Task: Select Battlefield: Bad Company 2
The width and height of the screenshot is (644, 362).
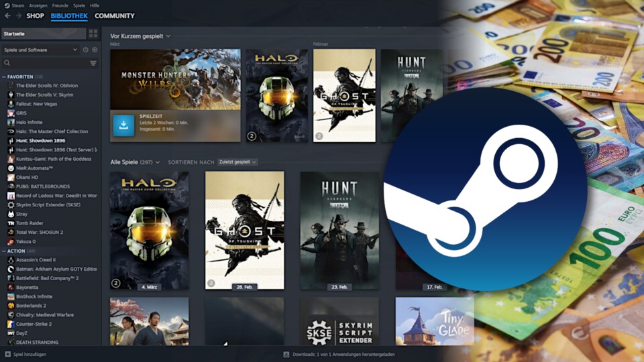Action: (47, 278)
